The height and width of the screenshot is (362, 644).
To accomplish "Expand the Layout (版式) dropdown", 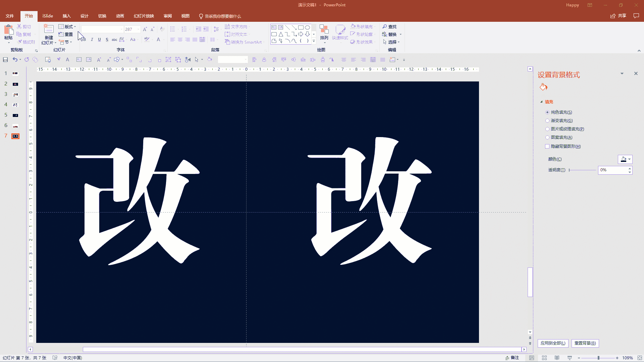I will coord(67,26).
